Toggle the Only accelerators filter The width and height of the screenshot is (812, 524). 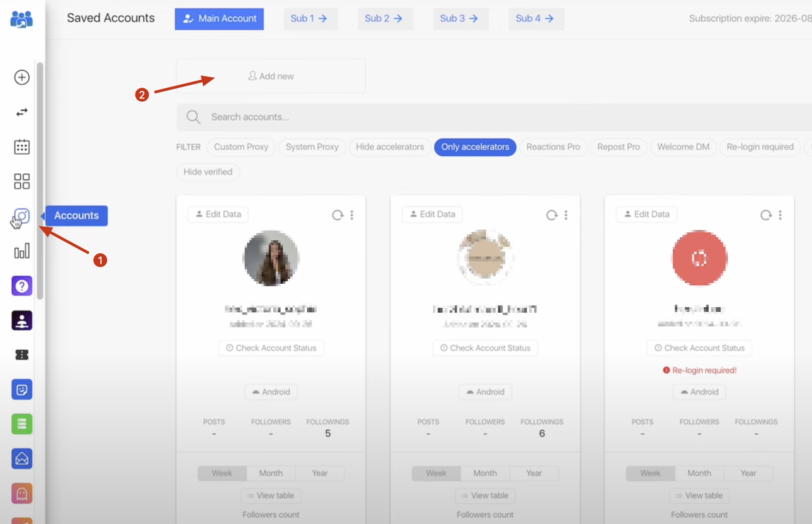475,147
